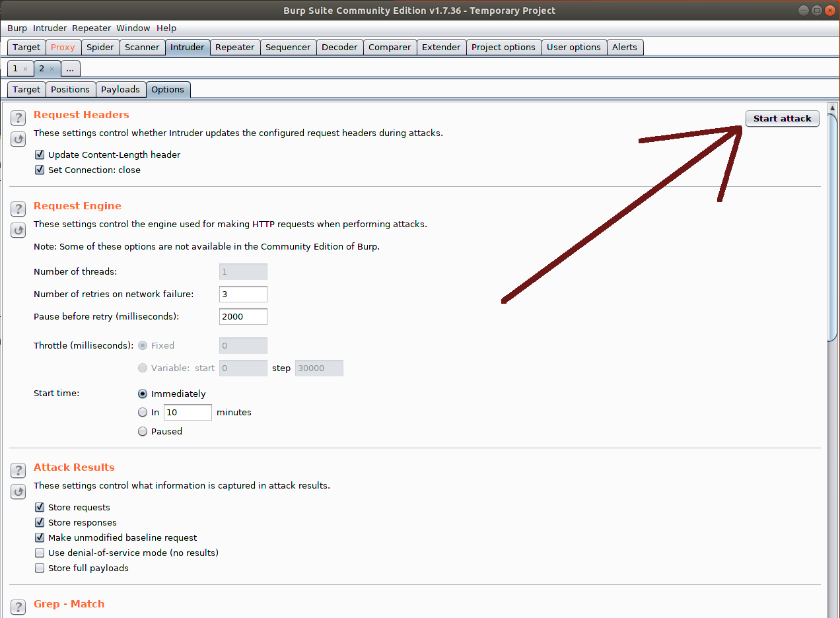Open the Window menu

(133, 28)
